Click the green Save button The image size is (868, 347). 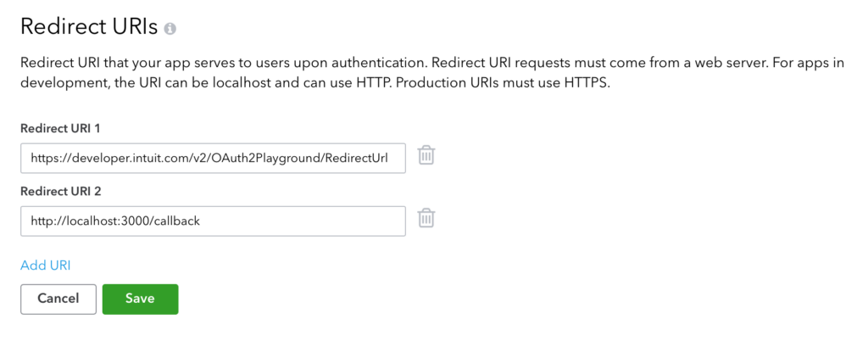coord(140,299)
